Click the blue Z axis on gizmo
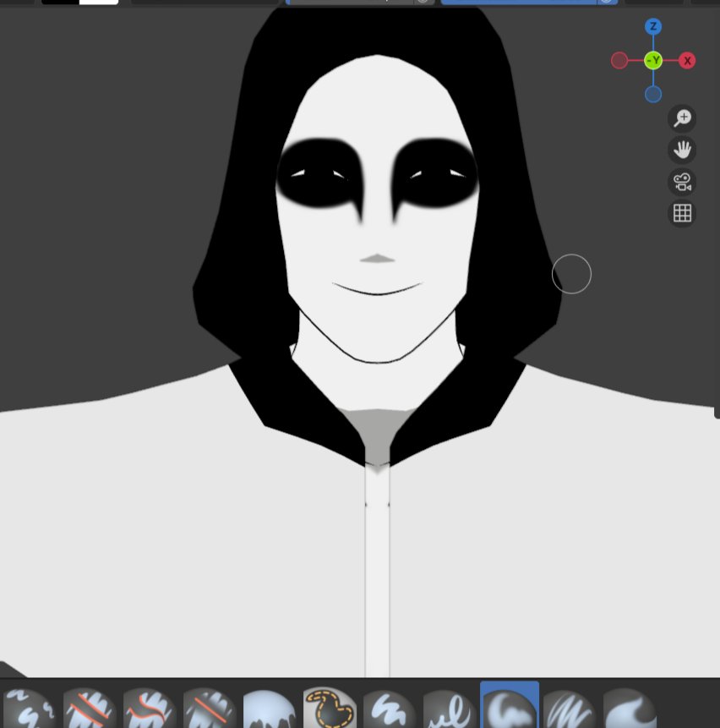The width and height of the screenshot is (720, 728). (653, 26)
